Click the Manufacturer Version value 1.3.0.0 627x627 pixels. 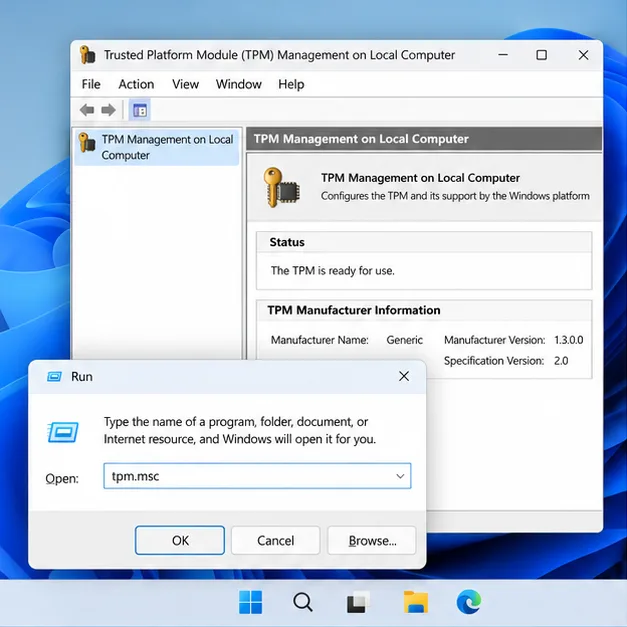(569, 340)
